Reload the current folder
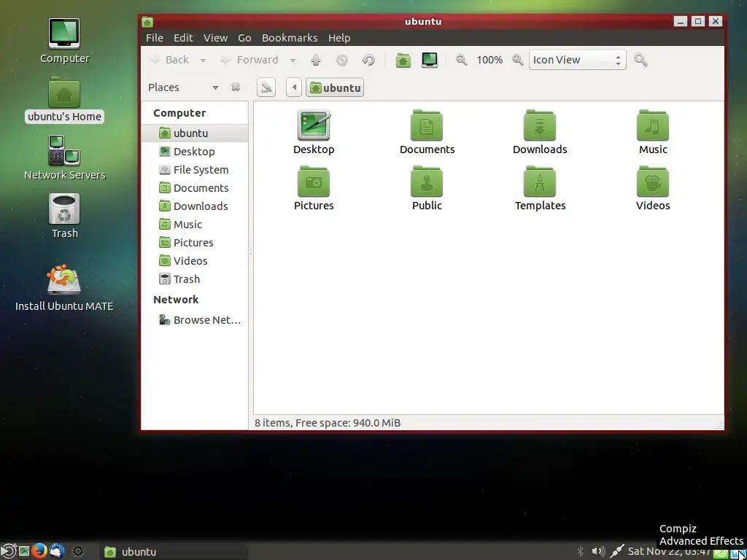 (368, 60)
